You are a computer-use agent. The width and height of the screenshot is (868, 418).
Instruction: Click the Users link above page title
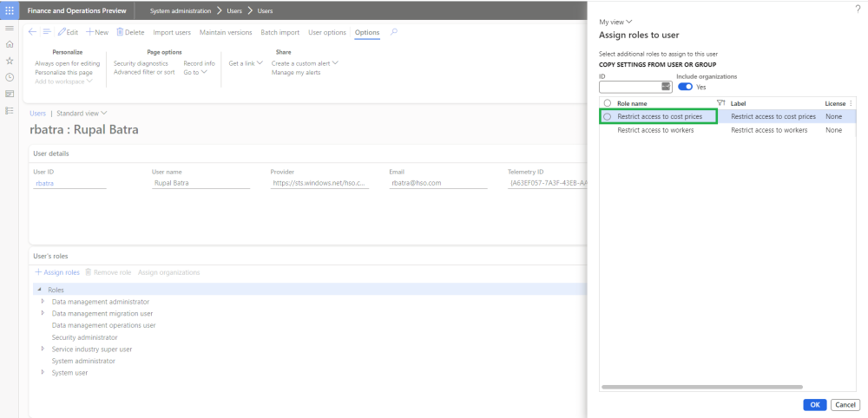37,114
